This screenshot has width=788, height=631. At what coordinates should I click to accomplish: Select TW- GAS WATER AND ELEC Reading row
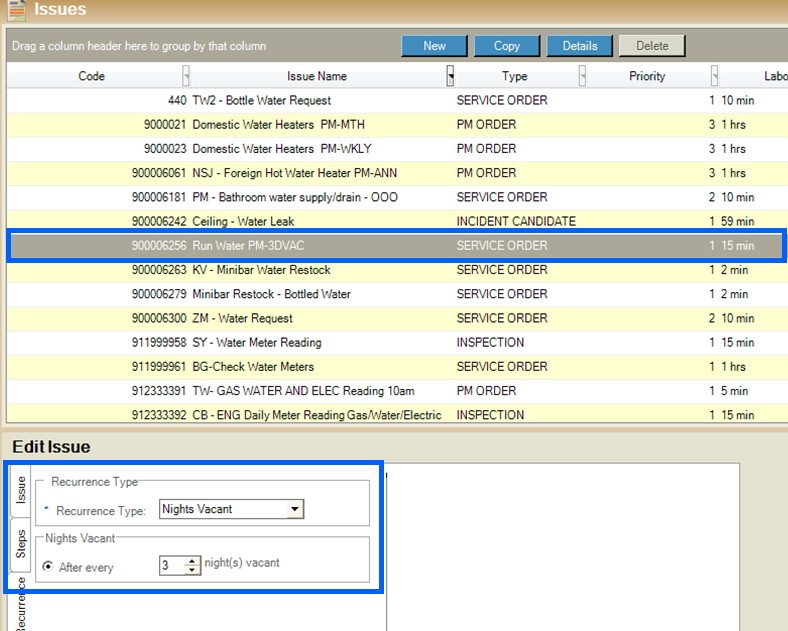coord(397,390)
